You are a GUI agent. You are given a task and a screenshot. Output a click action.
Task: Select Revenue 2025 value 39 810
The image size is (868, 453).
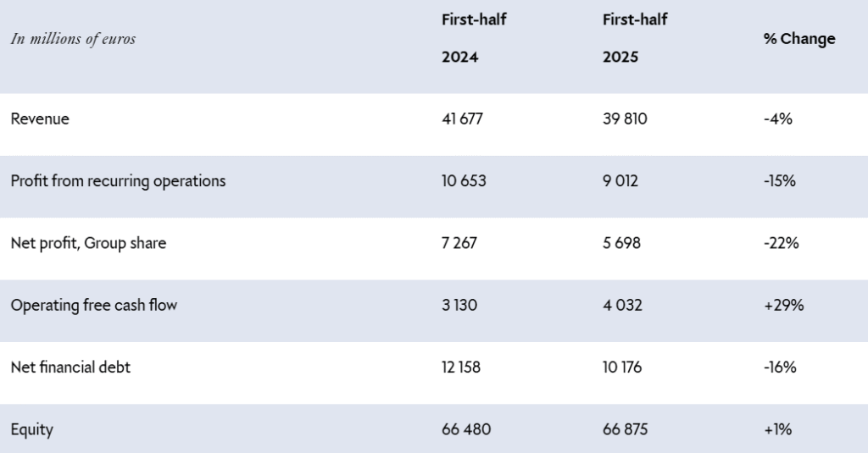click(x=625, y=119)
